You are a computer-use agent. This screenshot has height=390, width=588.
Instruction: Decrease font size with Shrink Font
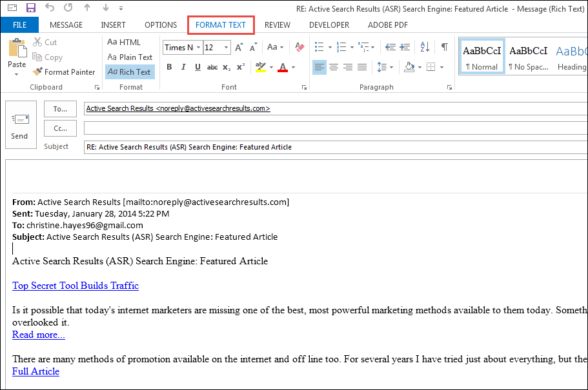point(254,47)
